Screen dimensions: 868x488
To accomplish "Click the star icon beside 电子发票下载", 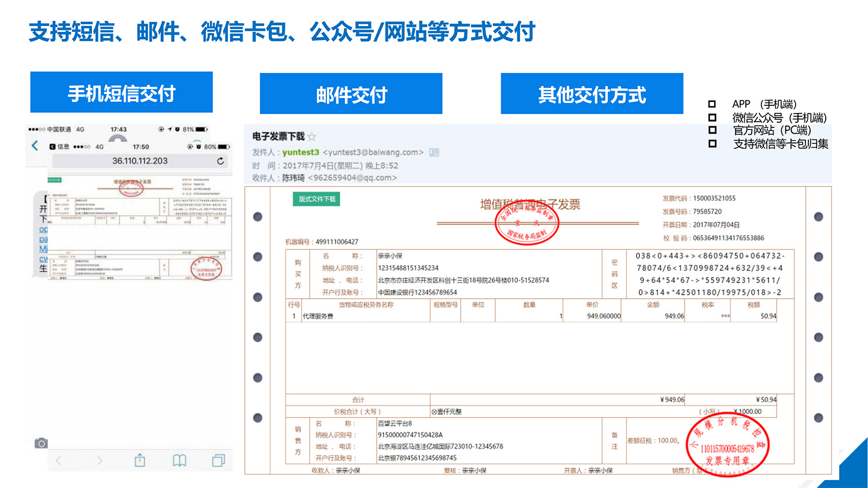I will point(312,137).
